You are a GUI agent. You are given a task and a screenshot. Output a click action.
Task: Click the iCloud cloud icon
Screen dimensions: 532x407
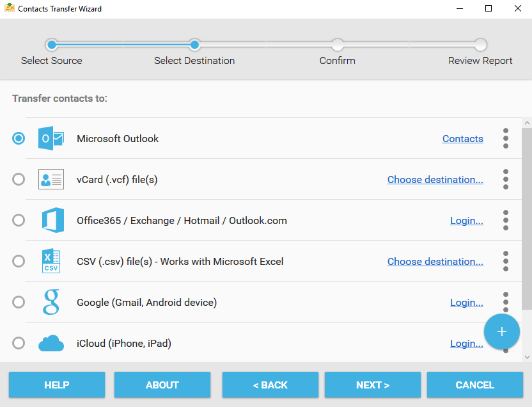point(51,343)
